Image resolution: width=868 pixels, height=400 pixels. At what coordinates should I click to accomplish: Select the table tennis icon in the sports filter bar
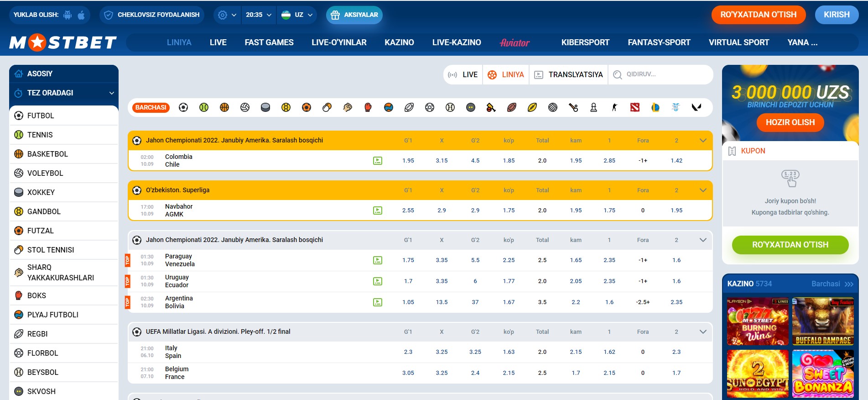pos(327,107)
